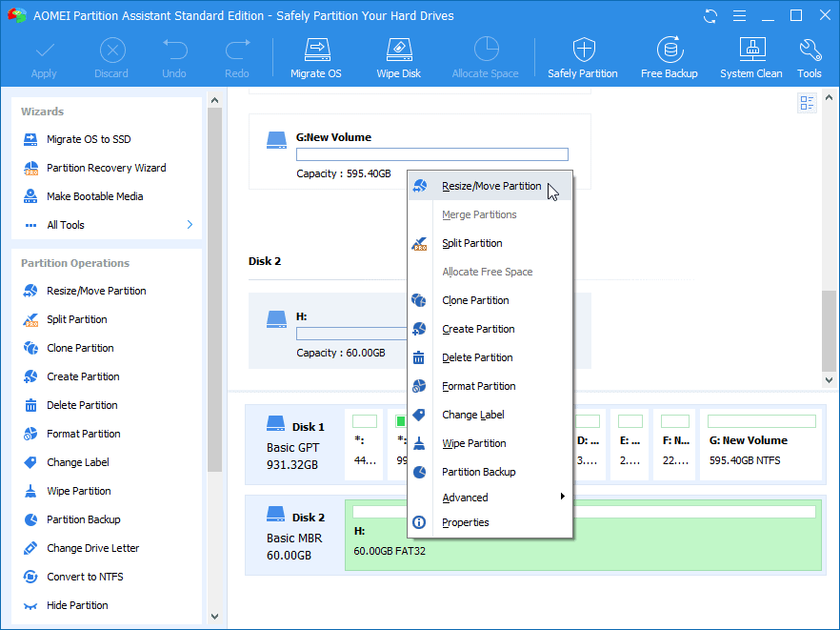
Task: Select Resize/Move Partition context menu entry
Action: pyautogui.click(x=490, y=186)
